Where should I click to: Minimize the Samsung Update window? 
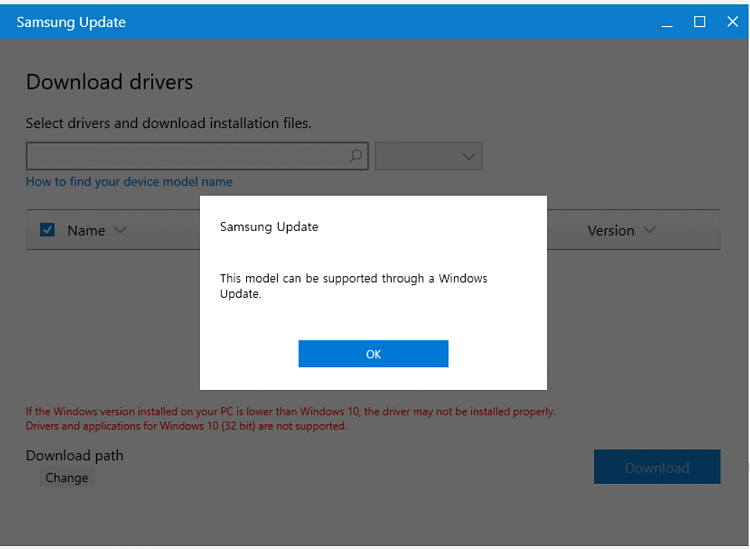coord(667,22)
